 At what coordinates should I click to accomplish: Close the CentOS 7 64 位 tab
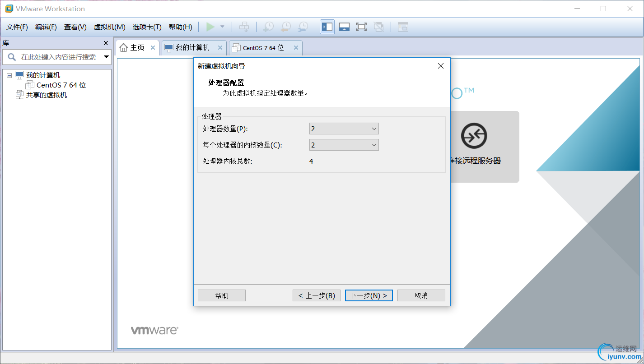[x=296, y=48]
